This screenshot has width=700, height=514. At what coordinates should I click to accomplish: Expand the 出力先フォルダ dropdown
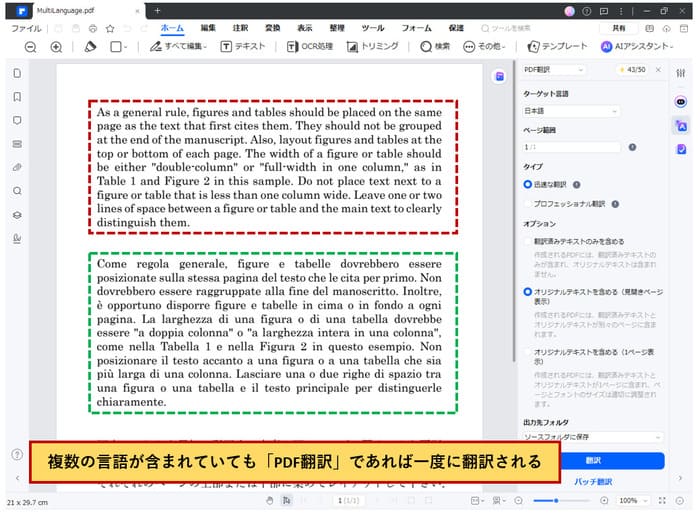pos(592,437)
